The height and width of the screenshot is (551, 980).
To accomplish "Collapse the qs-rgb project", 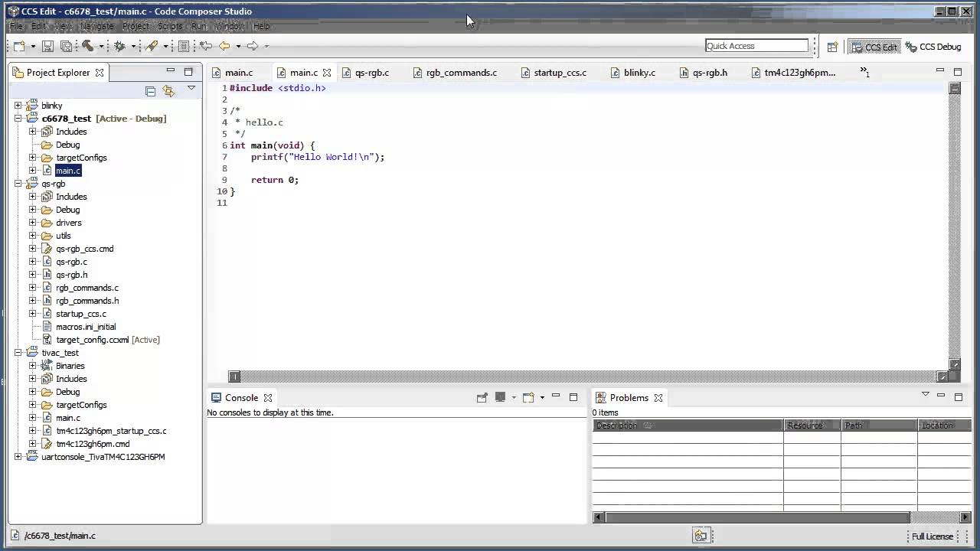I will tap(18, 184).
